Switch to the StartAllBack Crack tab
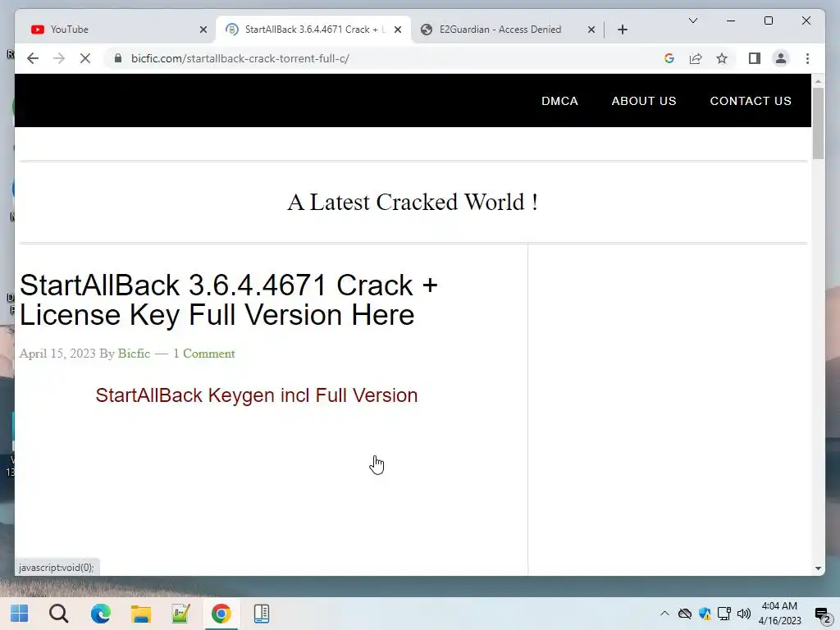Screen dimensions: 840x630 [x=313, y=30]
